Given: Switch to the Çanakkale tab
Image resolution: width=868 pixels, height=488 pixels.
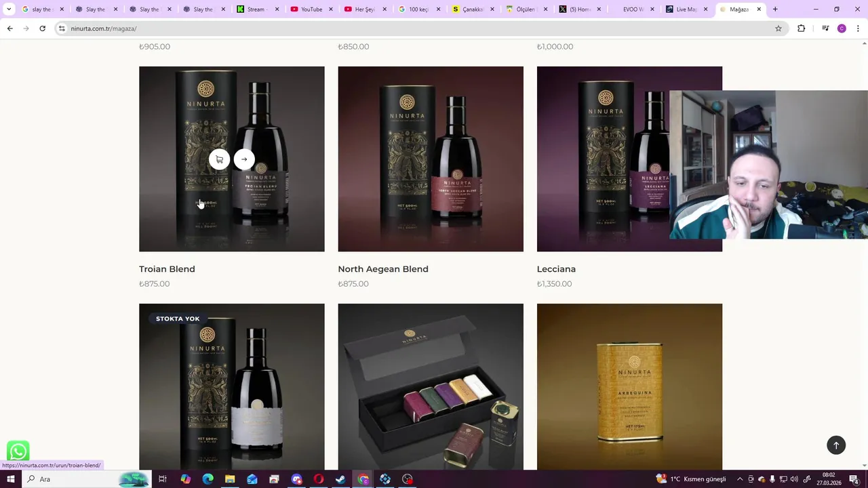Looking at the screenshot, I should point(473,9).
